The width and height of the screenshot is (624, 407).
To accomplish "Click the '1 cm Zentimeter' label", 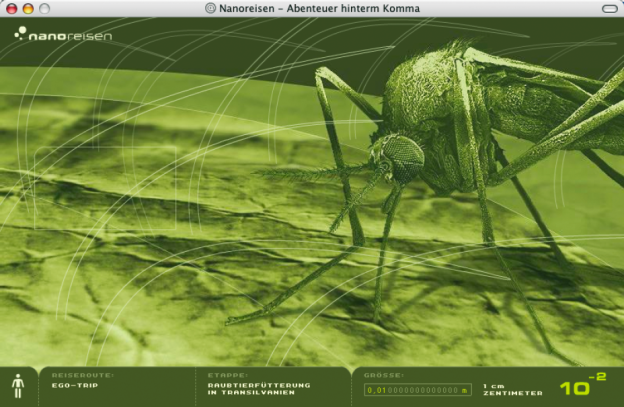I will (x=513, y=389).
